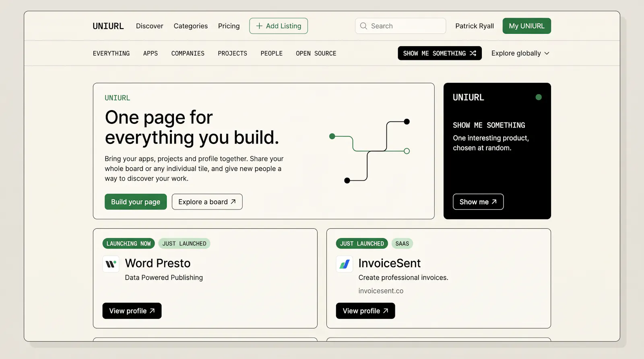Select the EVERYTHING tab
644x359 pixels.
(111, 53)
